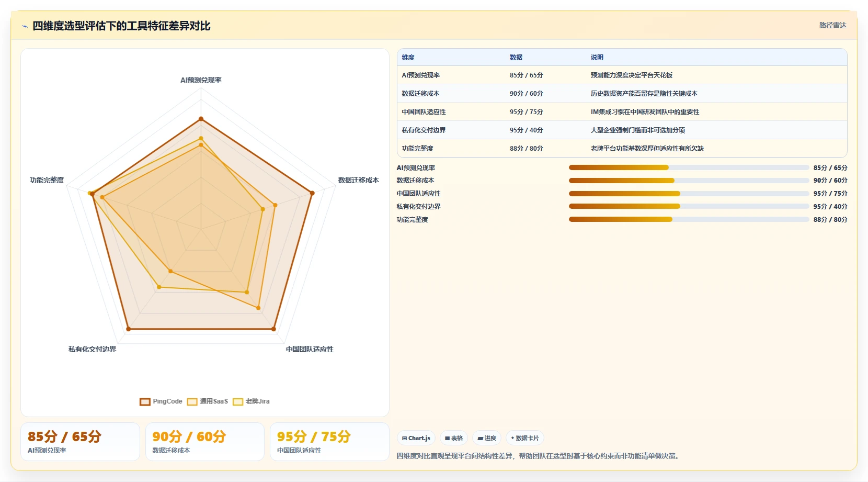The width and height of the screenshot is (868, 482).
Task: Click radar axis label 私有化交付边界
Action: pyautogui.click(x=92, y=349)
